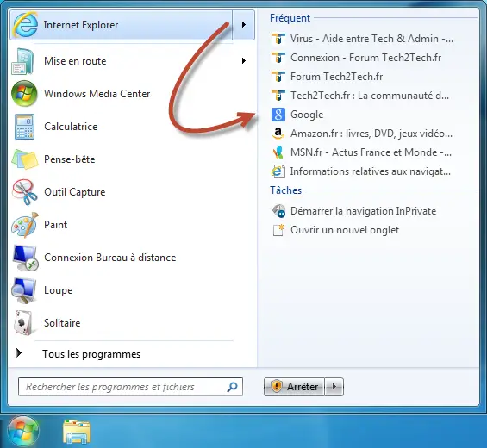This screenshot has width=487, height=448.
Task: Click the Arrêter shutdown button
Action: coord(294,387)
